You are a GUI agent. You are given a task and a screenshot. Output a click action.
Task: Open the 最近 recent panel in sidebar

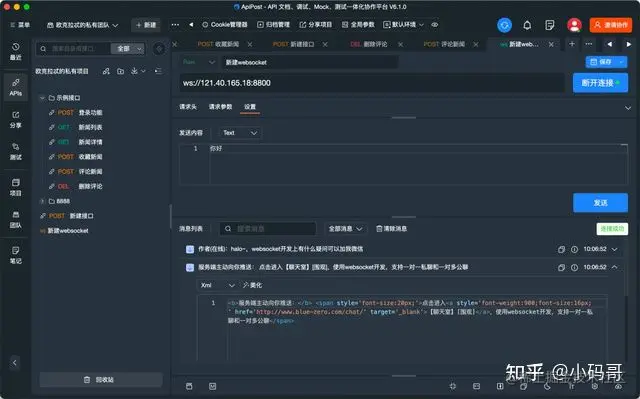tap(16, 51)
